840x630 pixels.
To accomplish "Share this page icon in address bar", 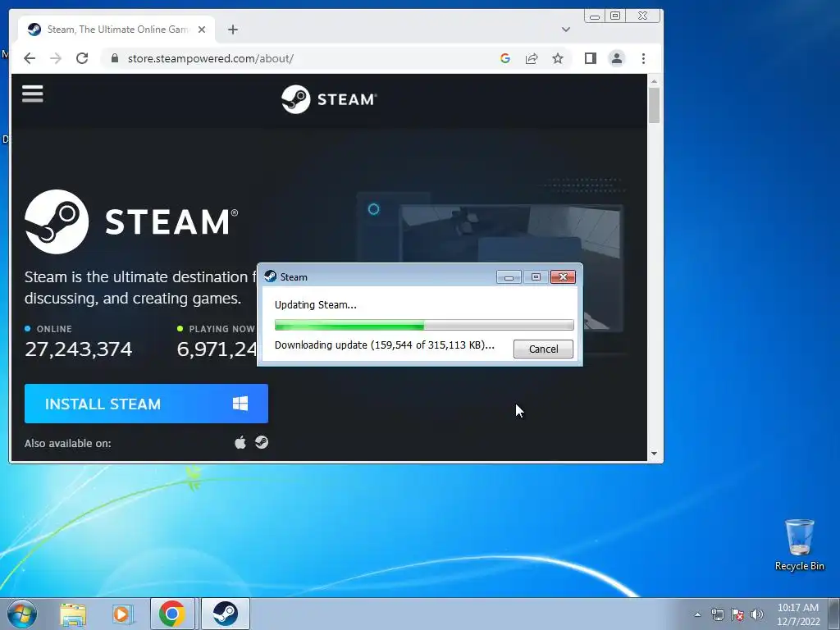I will click(532, 58).
